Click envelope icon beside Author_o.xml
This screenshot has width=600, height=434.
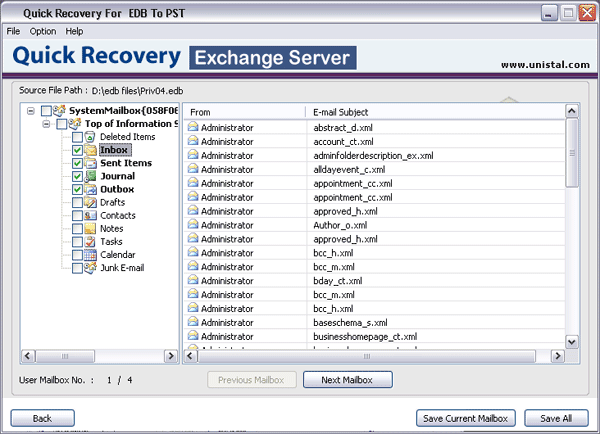(x=193, y=224)
